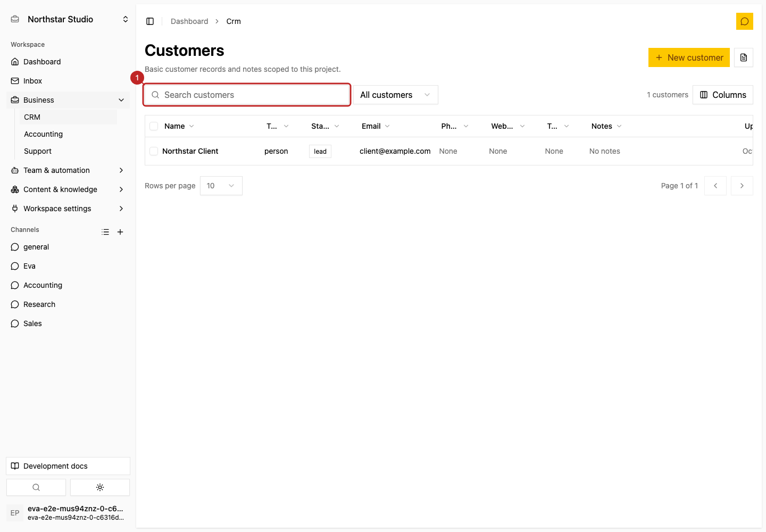The height and width of the screenshot is (532, 766).
Task: Open the Accounting channel
Action: click(x=68, y=285)
